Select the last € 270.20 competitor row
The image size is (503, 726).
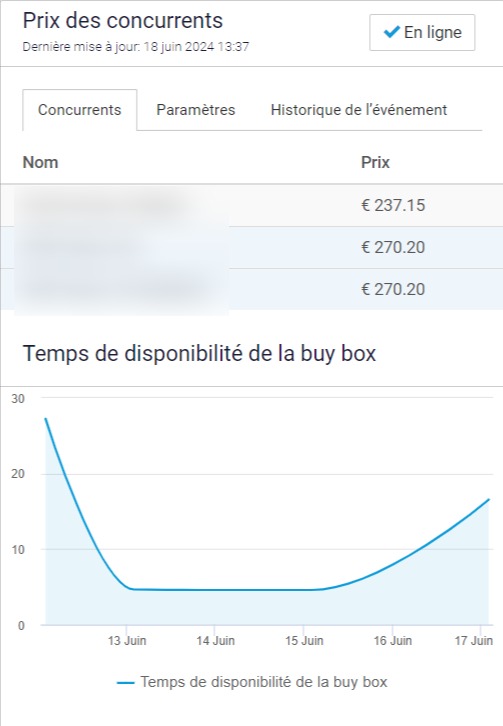click(252, 289)
